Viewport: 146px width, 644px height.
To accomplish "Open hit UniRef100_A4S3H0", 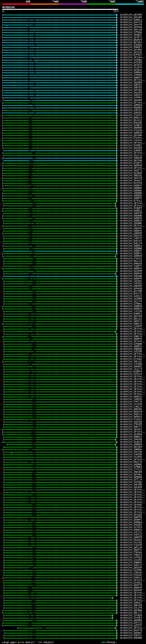I will click(x=131, y=17).
